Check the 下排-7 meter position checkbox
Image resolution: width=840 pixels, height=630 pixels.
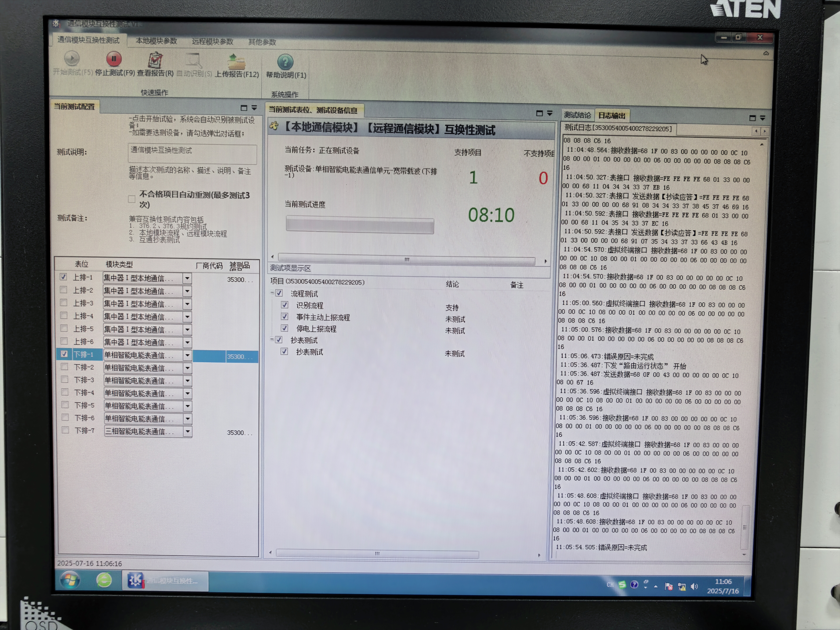(x=65, y=430)
